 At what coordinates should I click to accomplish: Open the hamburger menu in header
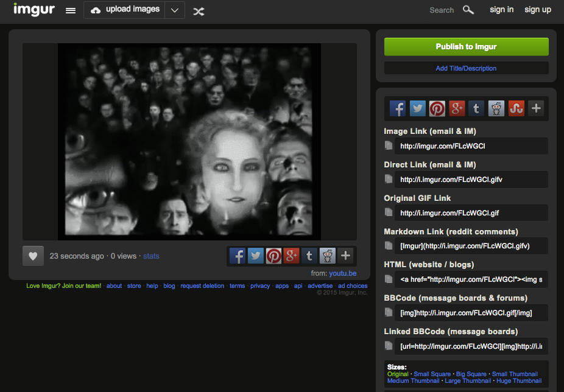click(x=71, y=11)
